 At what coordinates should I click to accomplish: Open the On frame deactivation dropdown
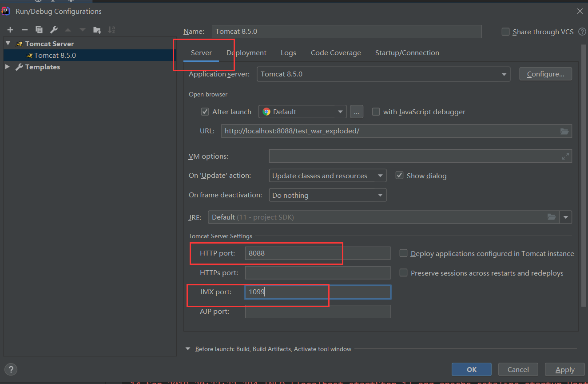point(380,195)
